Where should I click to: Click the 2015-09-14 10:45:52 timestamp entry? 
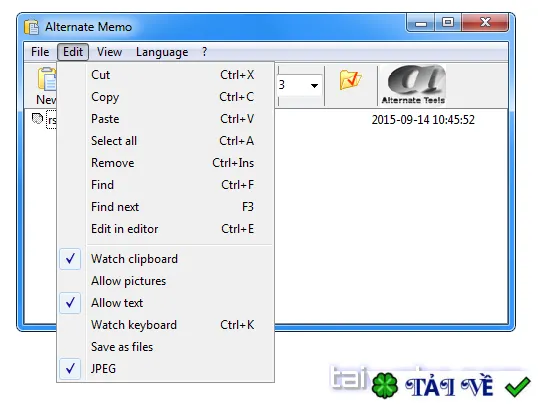coord(423,120)
